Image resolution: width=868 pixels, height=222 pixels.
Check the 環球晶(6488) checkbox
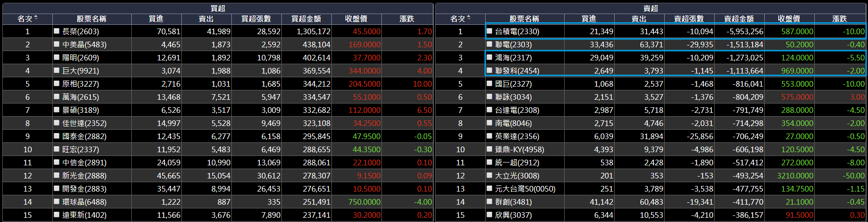(x=57, y=201)
